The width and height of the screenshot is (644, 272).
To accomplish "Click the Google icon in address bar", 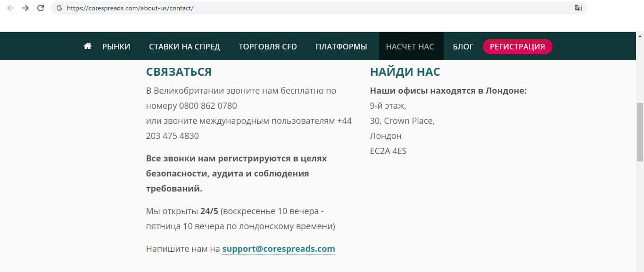I will 59,8.
